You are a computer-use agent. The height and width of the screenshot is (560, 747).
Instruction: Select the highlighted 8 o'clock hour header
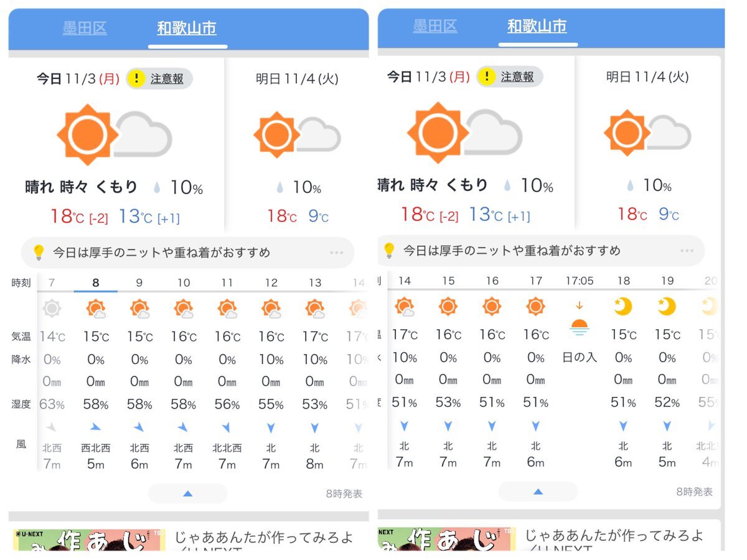click(x=96, y=282)
